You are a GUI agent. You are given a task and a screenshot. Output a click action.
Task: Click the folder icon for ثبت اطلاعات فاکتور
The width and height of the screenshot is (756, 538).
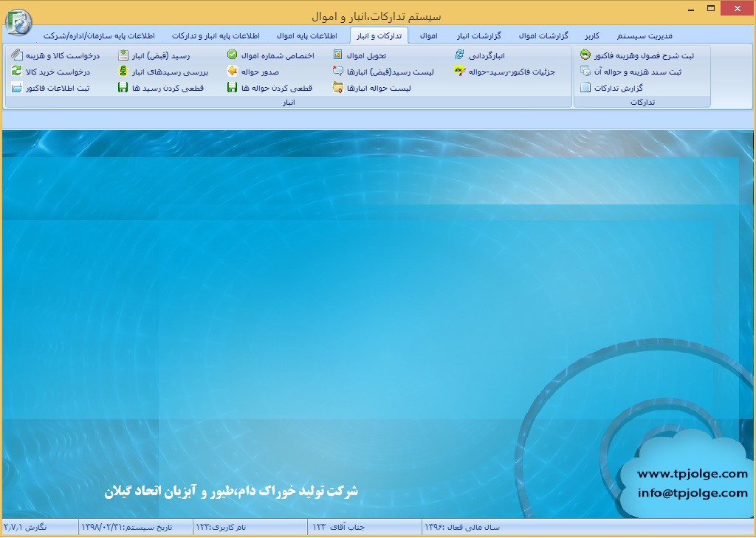pyautogui.click(x=16, y=88)
